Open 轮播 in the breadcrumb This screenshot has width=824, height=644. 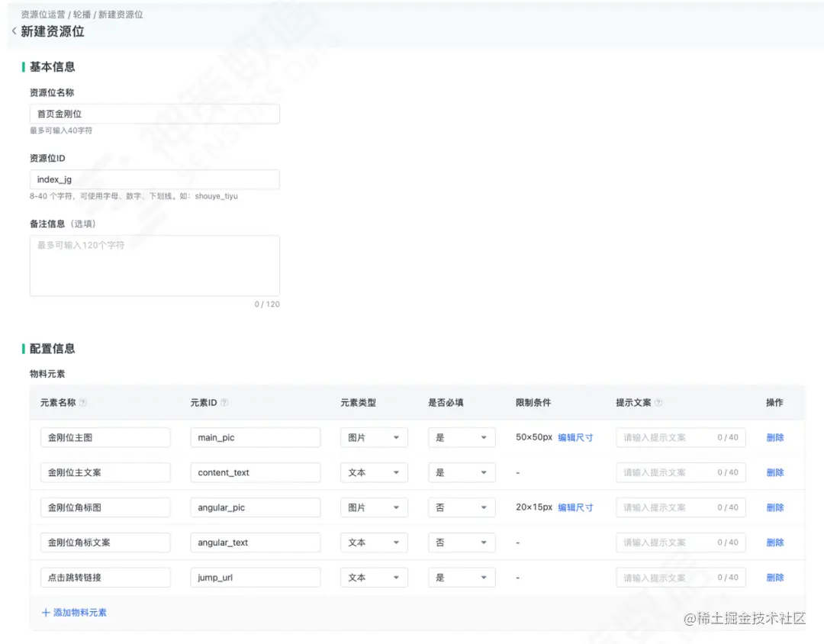(82, 14)
